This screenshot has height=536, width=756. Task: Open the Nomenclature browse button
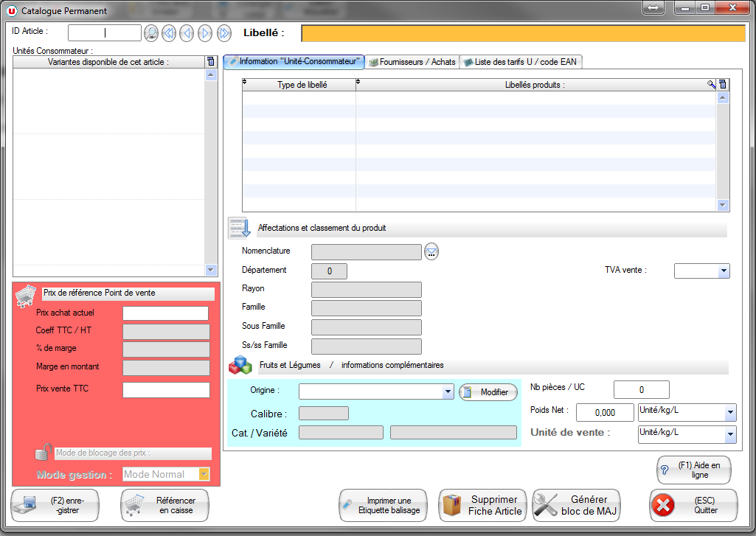[431, 252]
